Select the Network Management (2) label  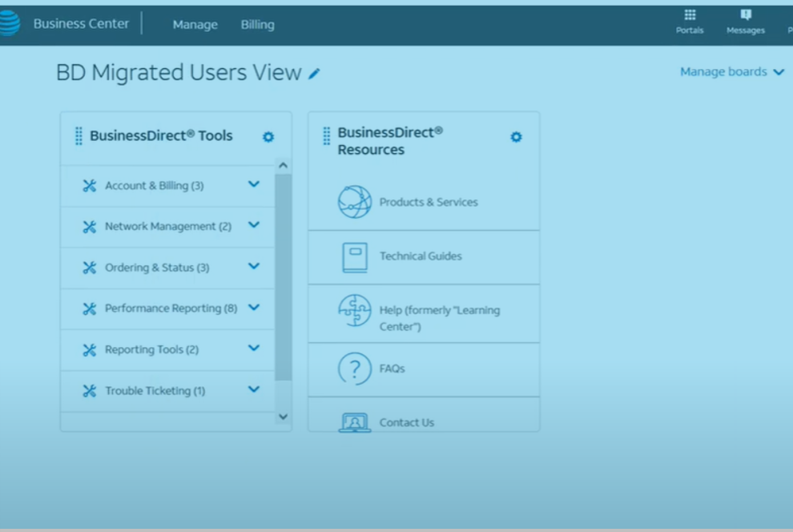(168, 226)
